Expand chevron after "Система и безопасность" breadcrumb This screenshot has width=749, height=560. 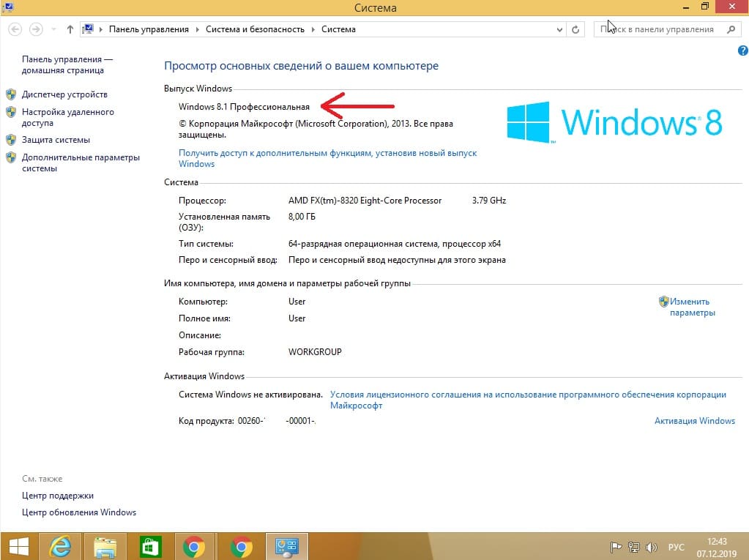[x=313, y=29]
